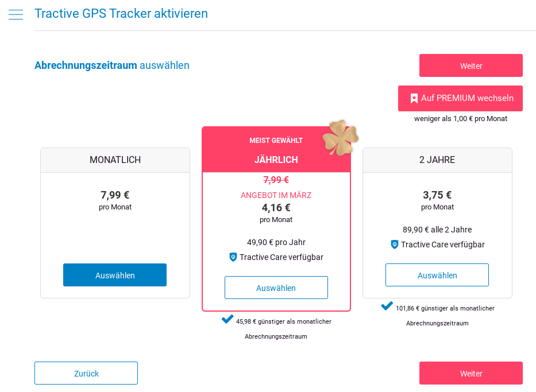Click the 'ANGEBOT IM MÄRZ' offer text
The height and width of the screenshot is (392, 536).
(x=276, y=195)
